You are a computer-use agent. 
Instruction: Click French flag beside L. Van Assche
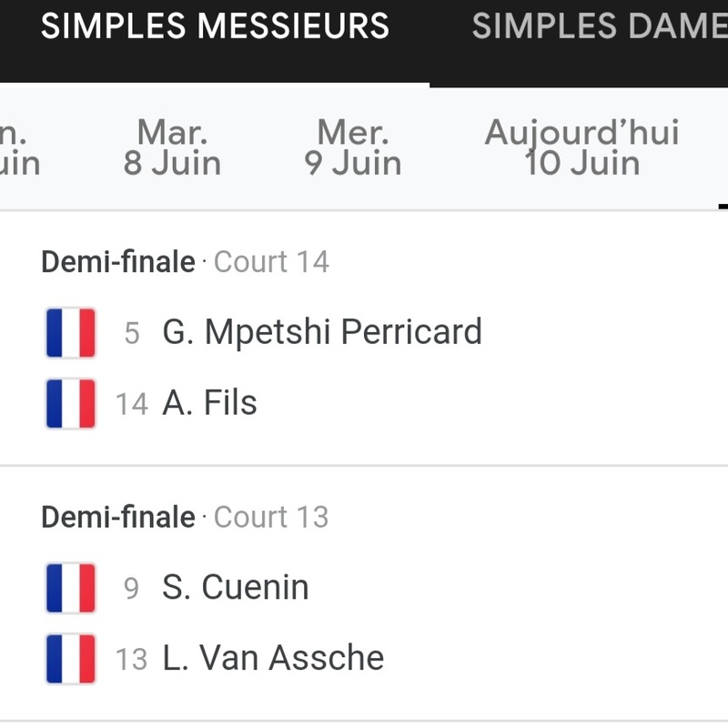tap(71, 658)
